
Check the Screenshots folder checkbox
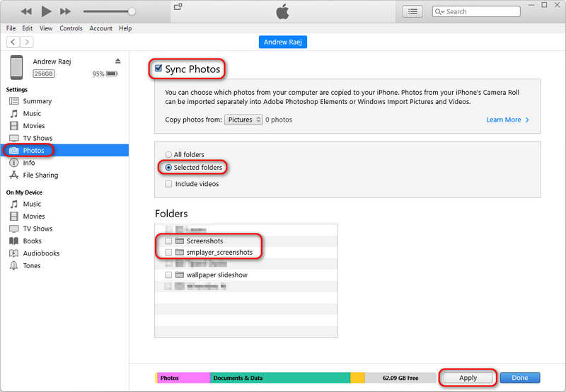(168, 241)
